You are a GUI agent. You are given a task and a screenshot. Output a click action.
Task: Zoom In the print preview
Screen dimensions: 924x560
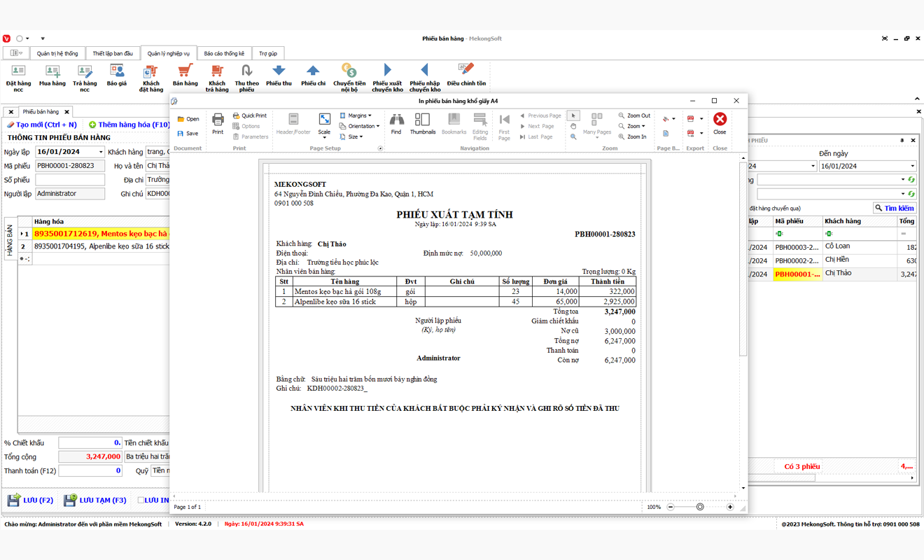pyautogui.click(x=632, y=136)
